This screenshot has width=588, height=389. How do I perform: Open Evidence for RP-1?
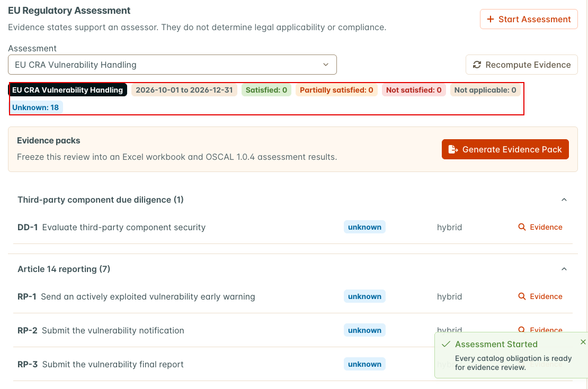click(540, 296)
